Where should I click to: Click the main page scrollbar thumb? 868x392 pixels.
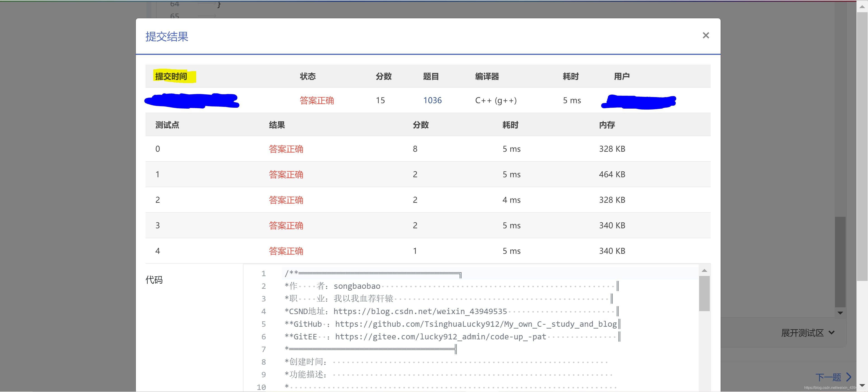[862, 146]
